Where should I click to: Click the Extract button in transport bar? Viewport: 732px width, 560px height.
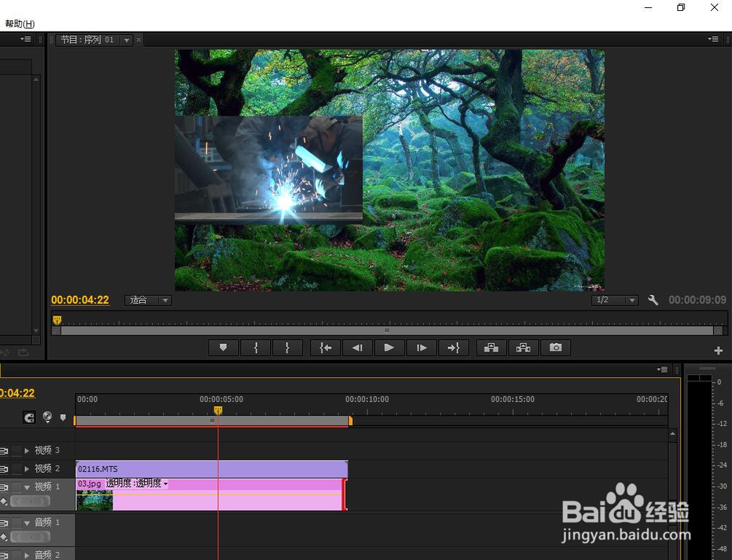click(523, 348)
